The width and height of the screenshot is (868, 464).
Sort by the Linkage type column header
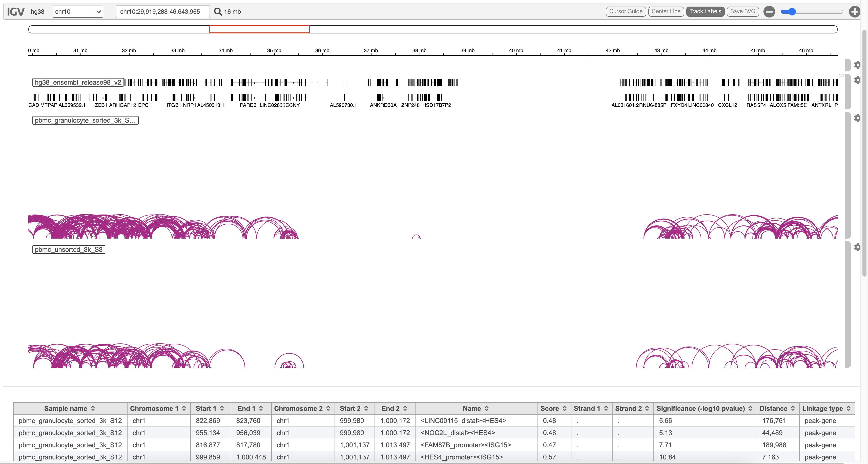(x=826, y=408)
